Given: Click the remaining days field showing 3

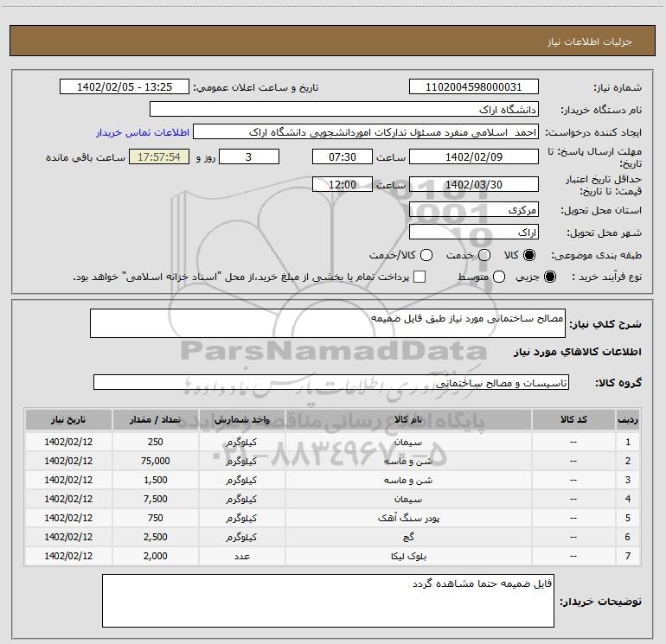Looking at the screenshot, I should 249,156.
